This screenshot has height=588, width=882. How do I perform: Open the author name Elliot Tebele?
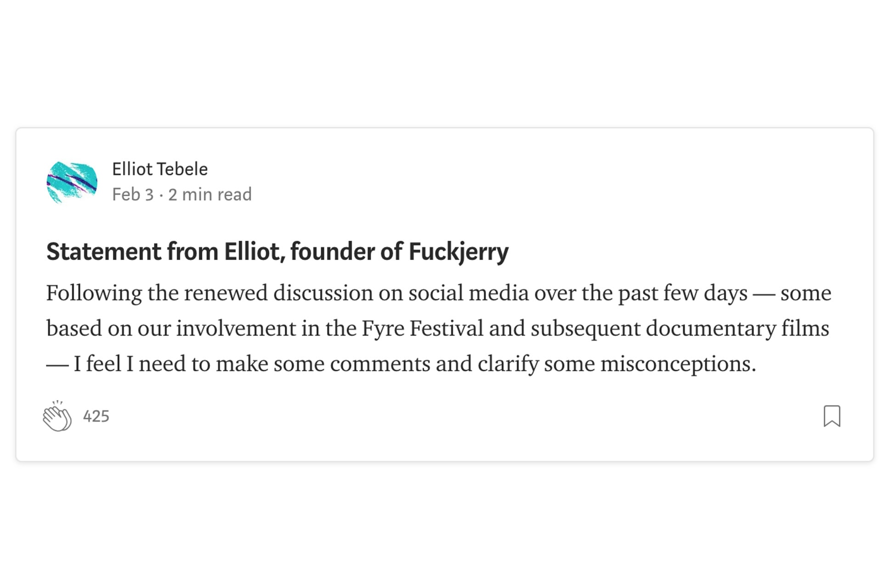tap(160, 169)
